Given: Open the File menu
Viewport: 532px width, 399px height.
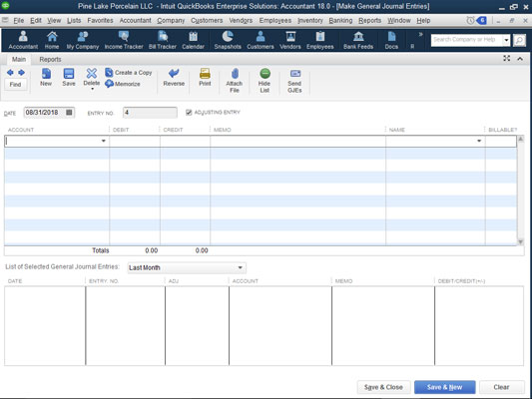Looking at the screenshot, I should (x=19, y=20).
